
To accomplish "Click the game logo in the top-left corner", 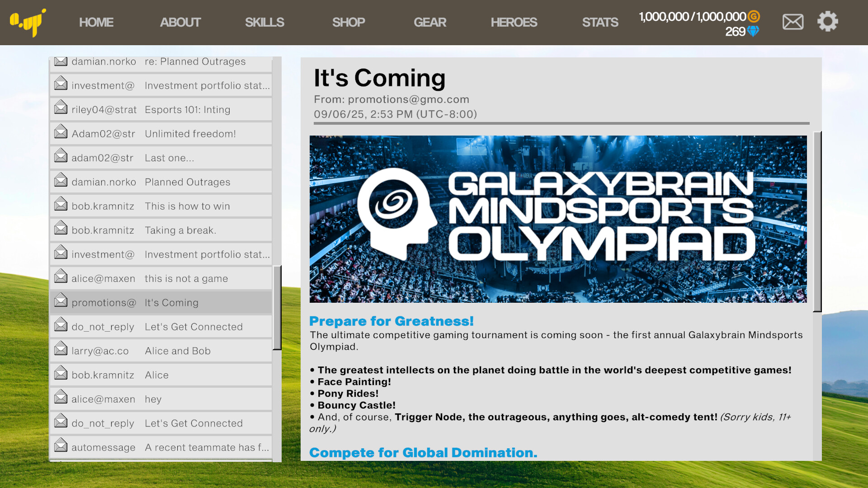I will 28,22.
